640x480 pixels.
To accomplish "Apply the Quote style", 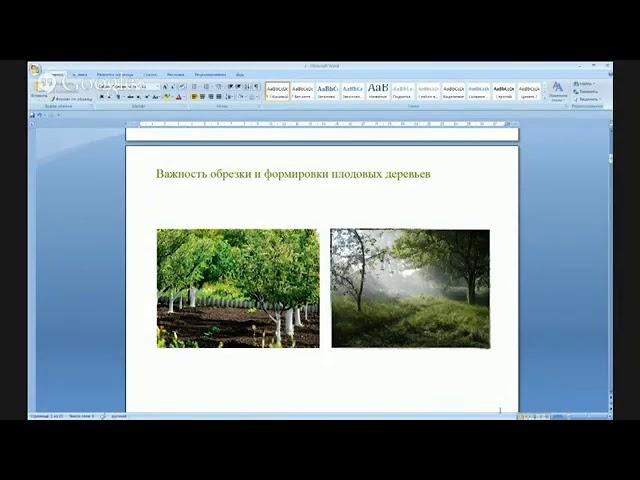I will click(529, 91).
